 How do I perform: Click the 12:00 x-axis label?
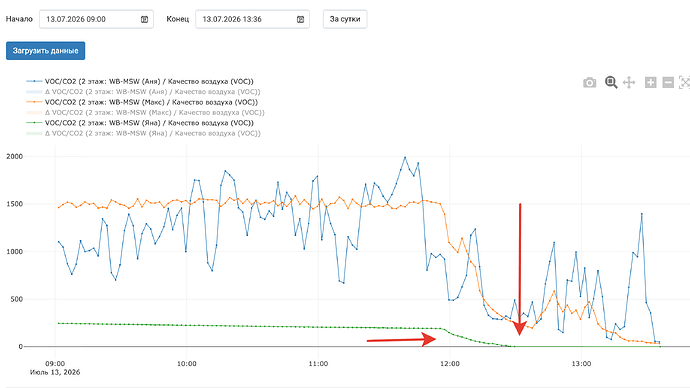point(450,364)
